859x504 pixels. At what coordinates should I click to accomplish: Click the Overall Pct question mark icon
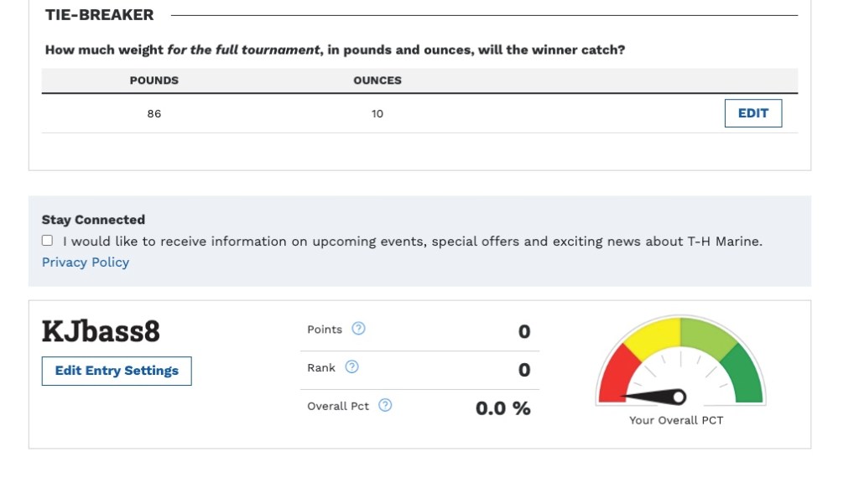coord(385,406)
